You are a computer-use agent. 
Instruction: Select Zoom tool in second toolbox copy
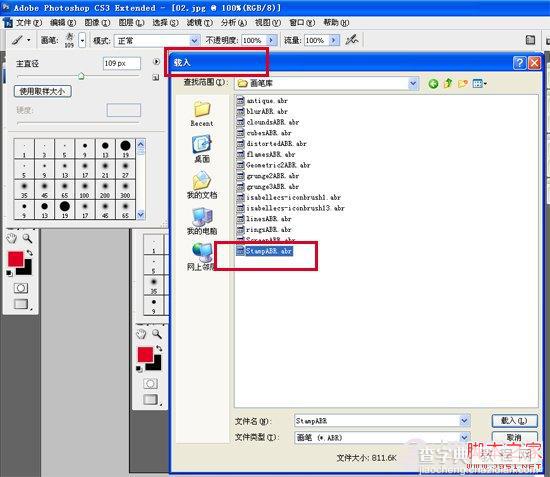(x=157, y=334)
